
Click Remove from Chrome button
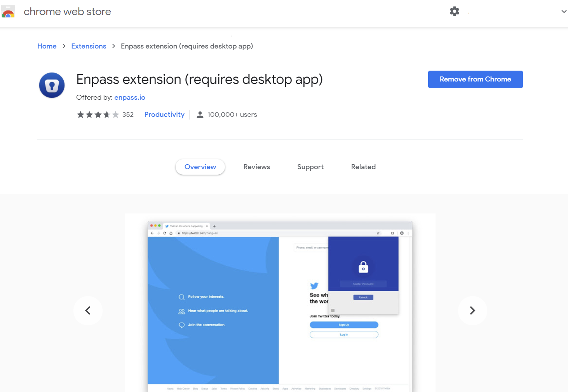(476, 79)
